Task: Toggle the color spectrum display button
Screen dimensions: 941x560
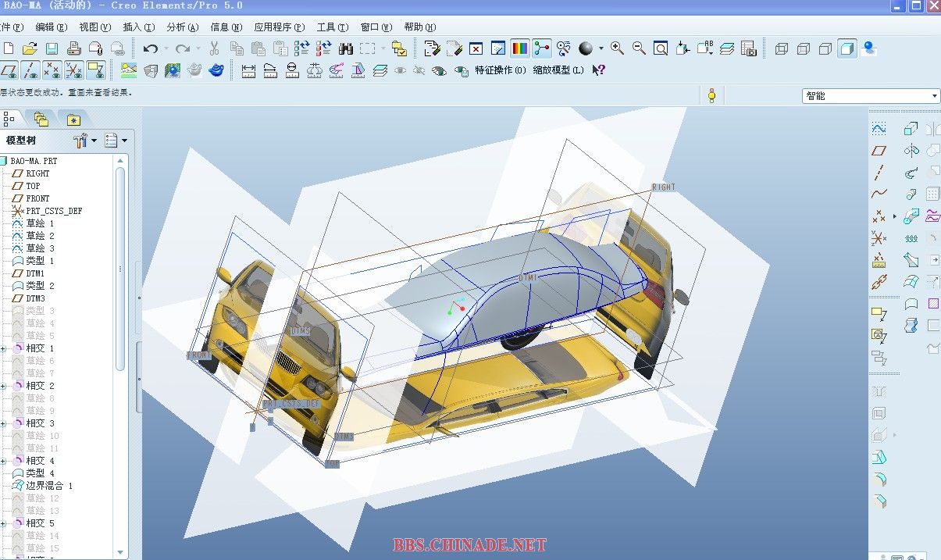Action: click(520, 48)
